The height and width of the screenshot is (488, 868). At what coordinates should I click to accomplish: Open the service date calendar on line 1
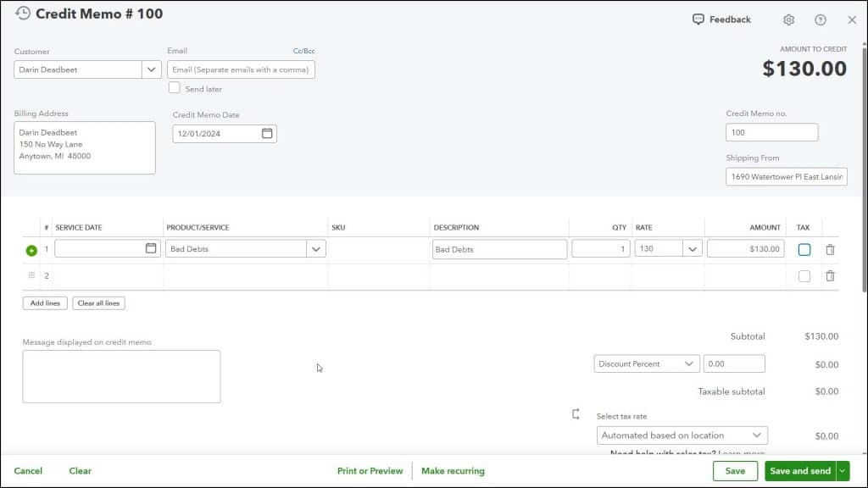[151, 248]
